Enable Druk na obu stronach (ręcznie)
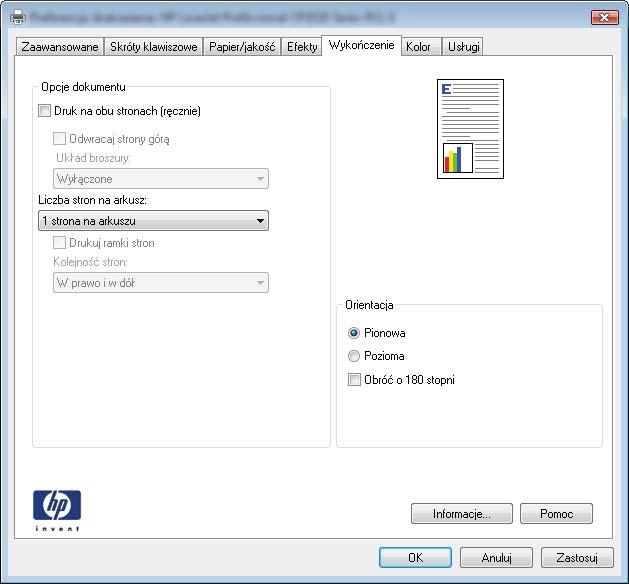Screen dimensions: 629x584 pyautogui.click(x=44, y=111)
